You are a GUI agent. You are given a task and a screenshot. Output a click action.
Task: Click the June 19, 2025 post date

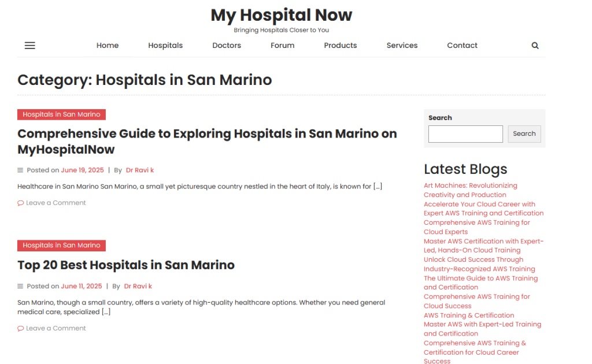click(x=82, y=170)
